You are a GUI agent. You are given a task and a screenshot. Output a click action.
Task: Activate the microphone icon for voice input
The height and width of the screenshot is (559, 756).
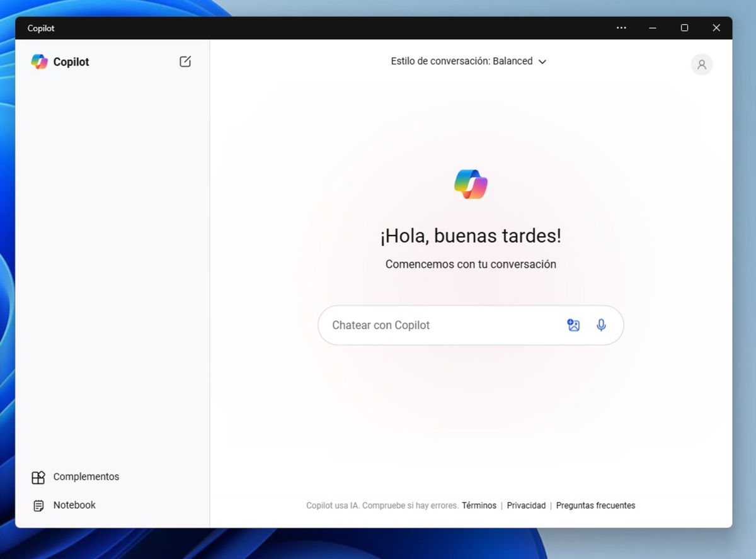[x=601, y=325]
